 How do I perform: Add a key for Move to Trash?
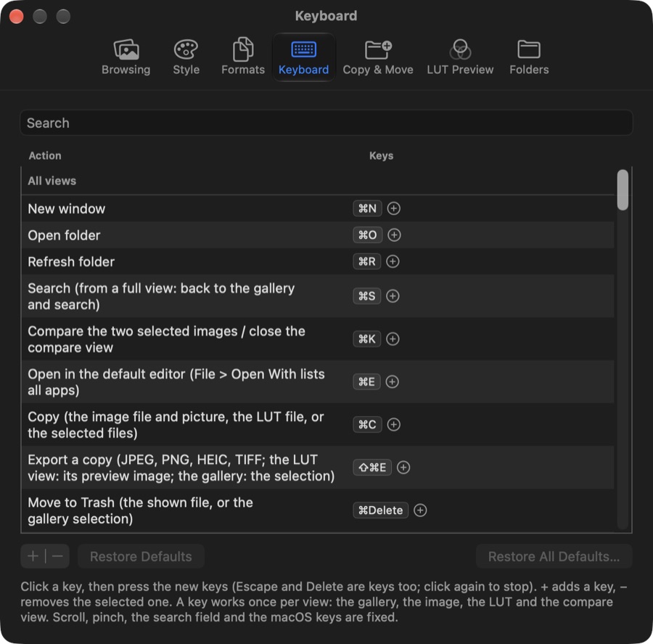click(420, 510)
